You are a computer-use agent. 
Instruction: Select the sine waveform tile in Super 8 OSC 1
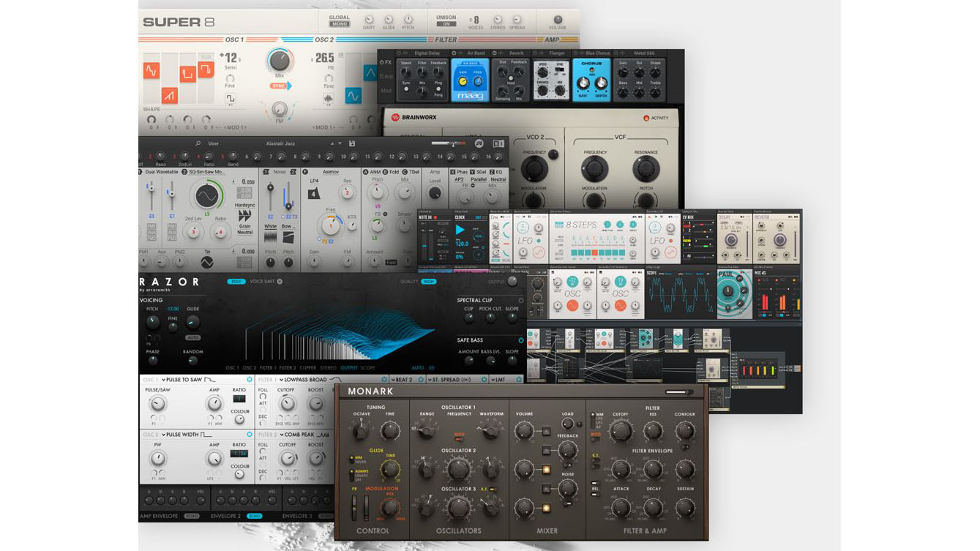pyautogui.click(x=152, y=71)
